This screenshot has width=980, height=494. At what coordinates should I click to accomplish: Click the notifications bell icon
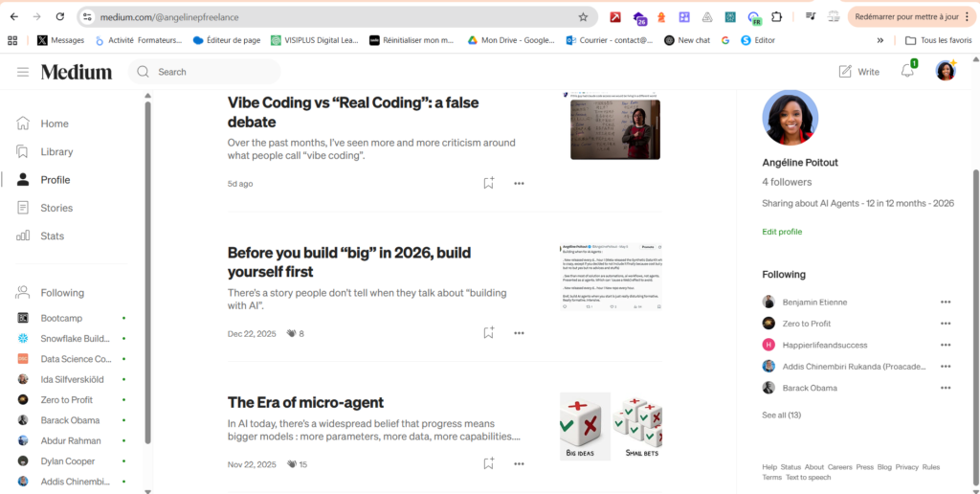click(906, 72)
